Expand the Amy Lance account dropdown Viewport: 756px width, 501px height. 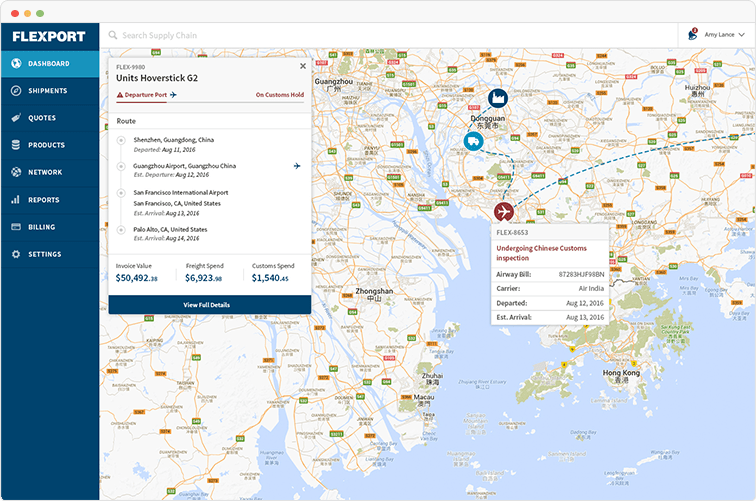click(724, 35)
